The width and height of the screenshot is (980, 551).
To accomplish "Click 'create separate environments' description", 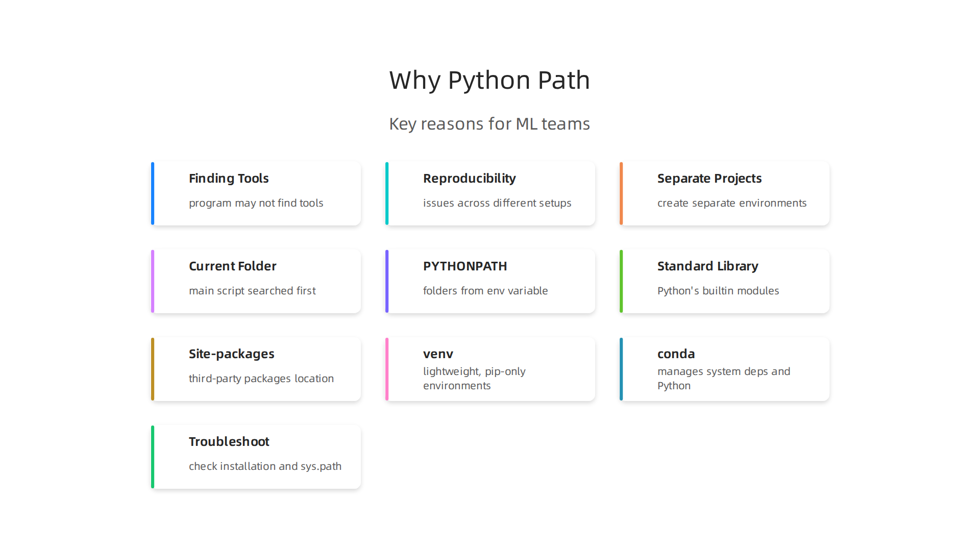I will tap(732, 203).
